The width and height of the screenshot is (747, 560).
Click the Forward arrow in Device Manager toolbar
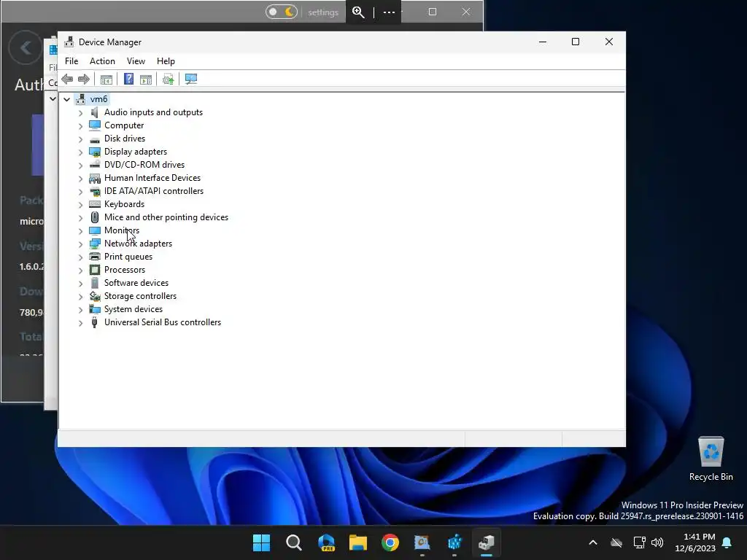tap(84, 79)
